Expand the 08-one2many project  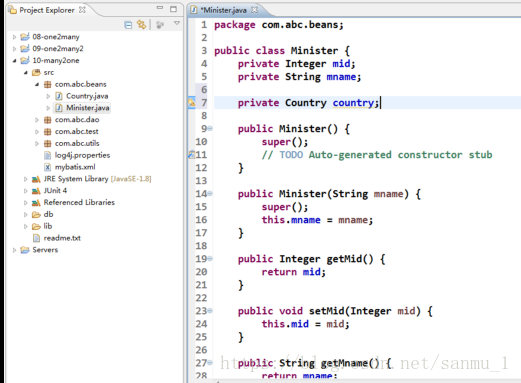[14, 37]
